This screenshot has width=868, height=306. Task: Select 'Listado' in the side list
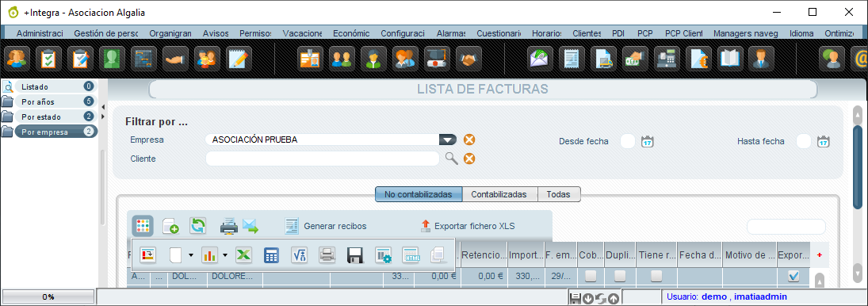tap(55, 86)
